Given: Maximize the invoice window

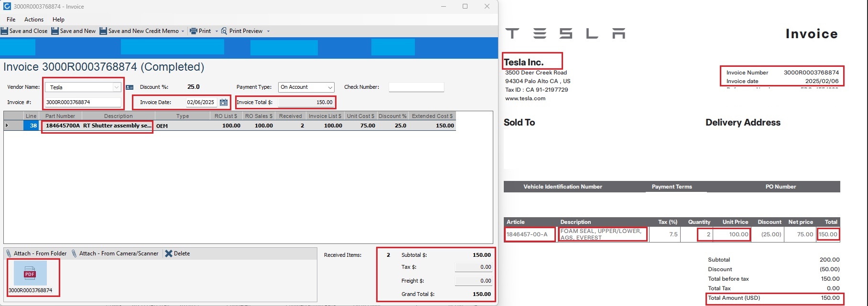Looking at the screenshot, I should tap(465, 6).
